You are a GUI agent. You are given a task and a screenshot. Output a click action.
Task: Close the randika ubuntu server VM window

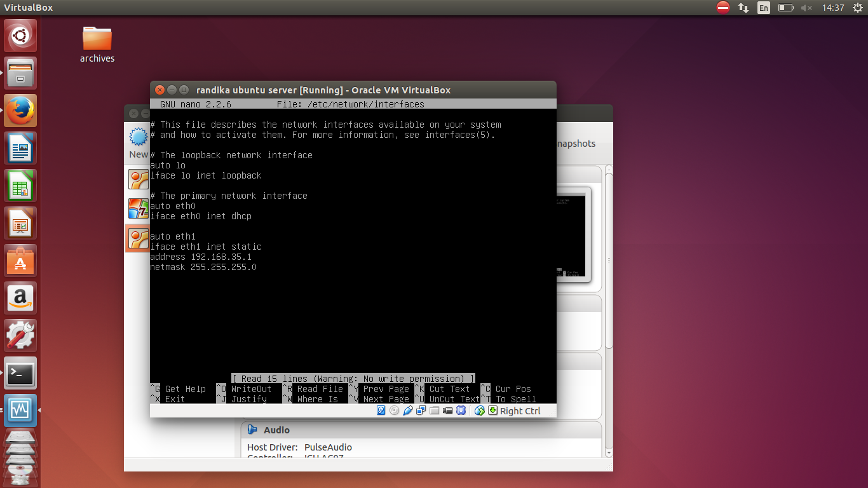(160, 90)
